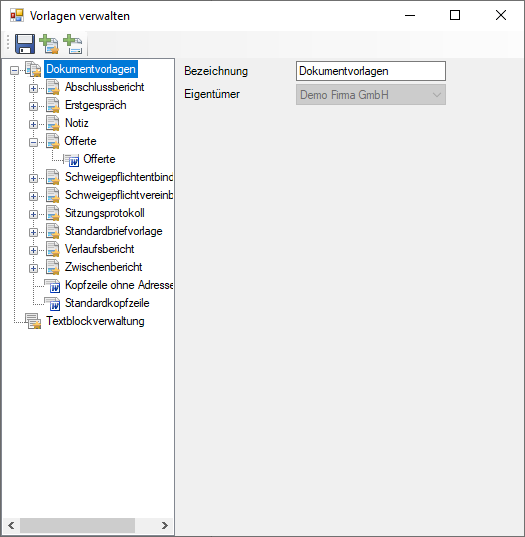525x537 pixels.
Task: Select the Standardbriefvorlage tree item
Action: 114,231
